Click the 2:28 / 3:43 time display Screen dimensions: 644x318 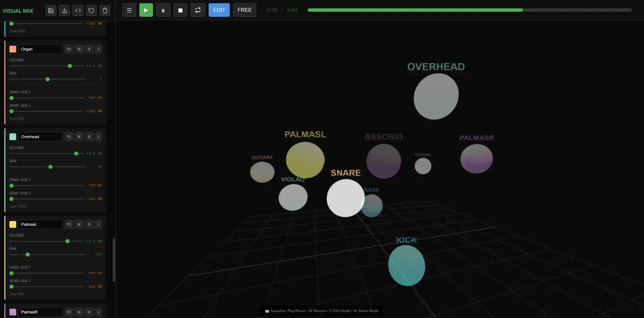click(282, 10)
